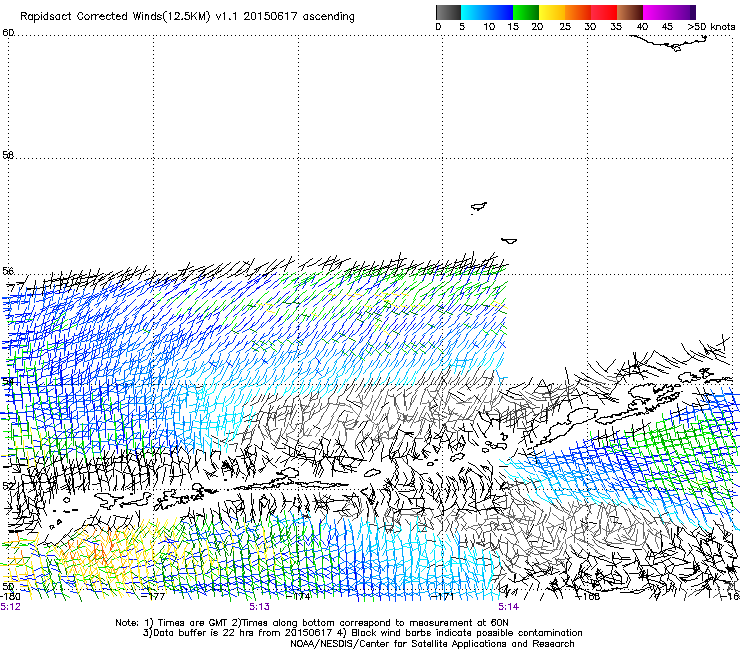Viewport: 740px width, 650px height.
Task: Click the latitude label '60'
Action: 8,33
